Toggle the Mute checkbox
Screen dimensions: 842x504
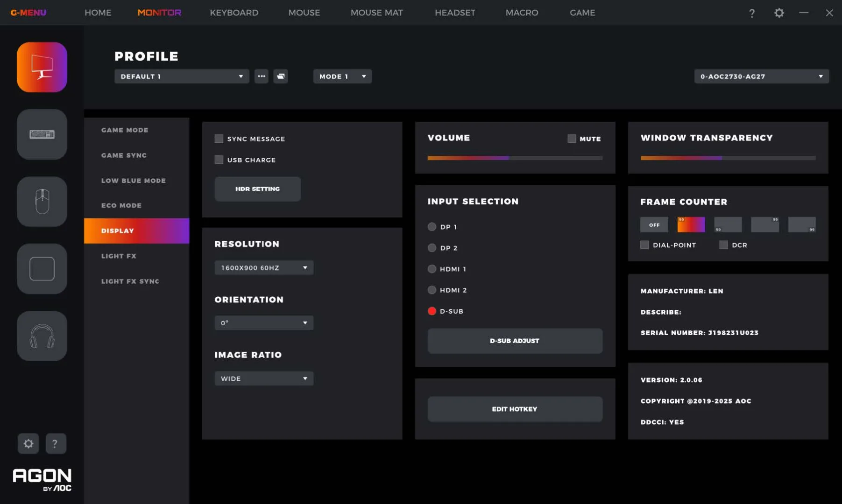572,139
